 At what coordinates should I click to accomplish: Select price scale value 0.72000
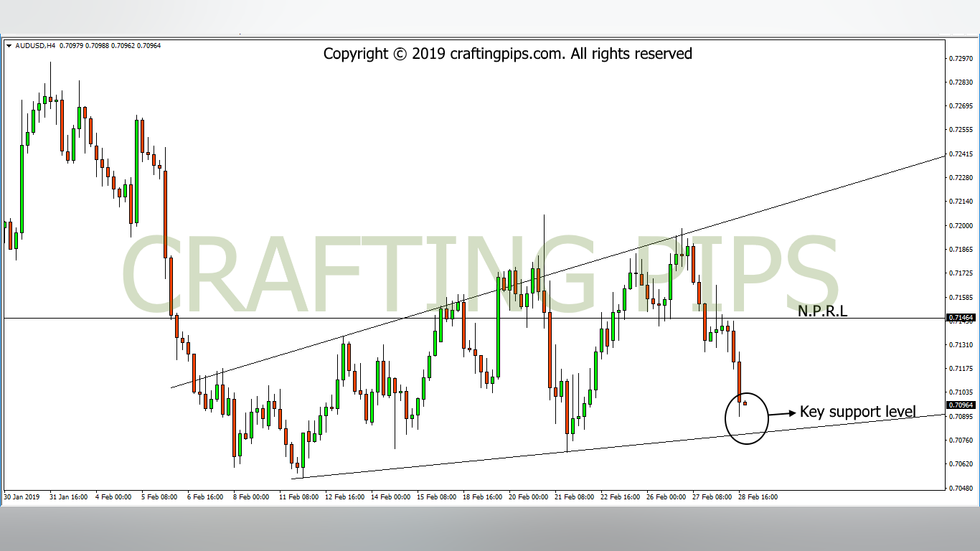pos(963,226)
